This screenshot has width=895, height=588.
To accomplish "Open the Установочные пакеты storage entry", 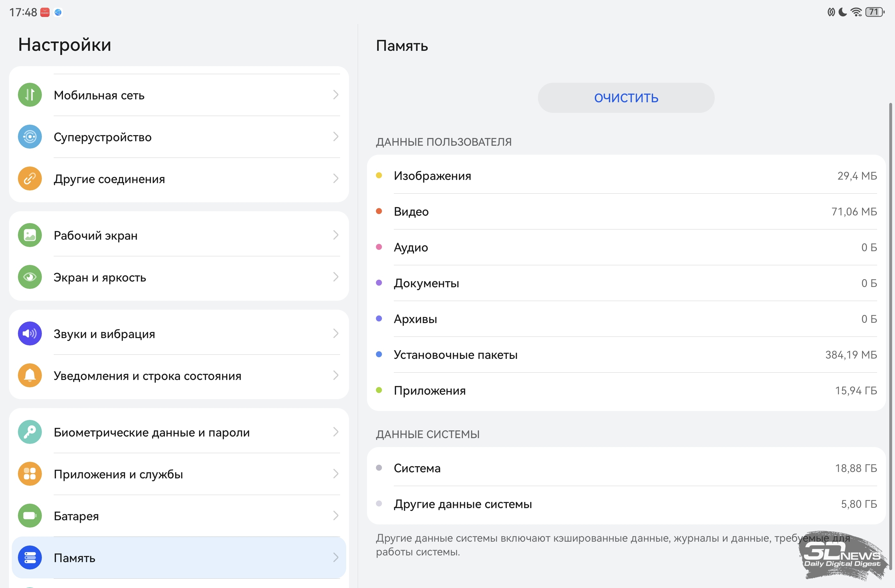I will tap(626, 354).
